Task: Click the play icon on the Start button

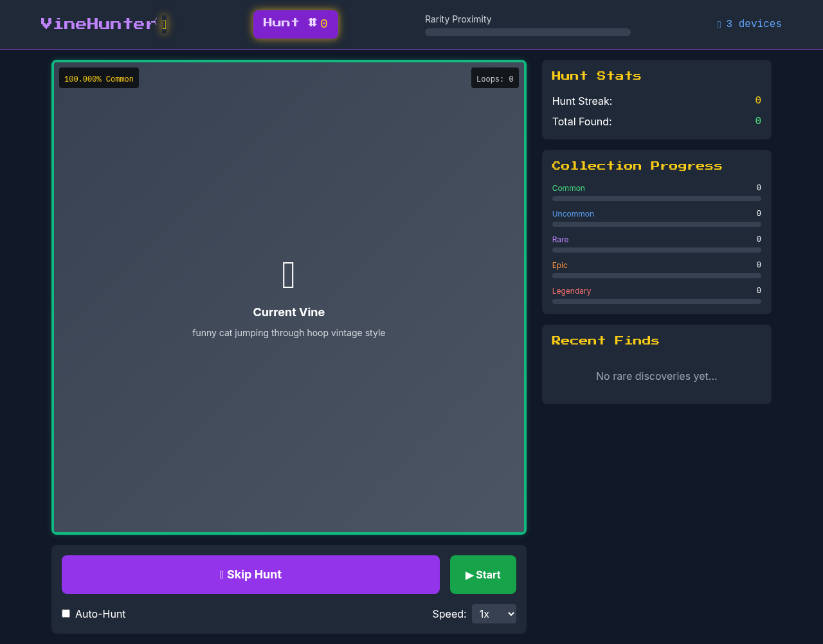Action: 467,575
